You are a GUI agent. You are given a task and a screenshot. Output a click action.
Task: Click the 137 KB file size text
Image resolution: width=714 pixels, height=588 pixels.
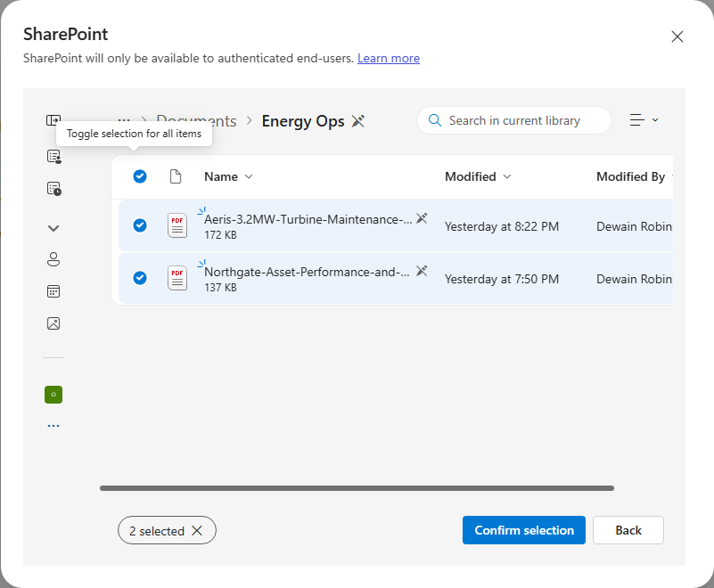click(220, 288)
